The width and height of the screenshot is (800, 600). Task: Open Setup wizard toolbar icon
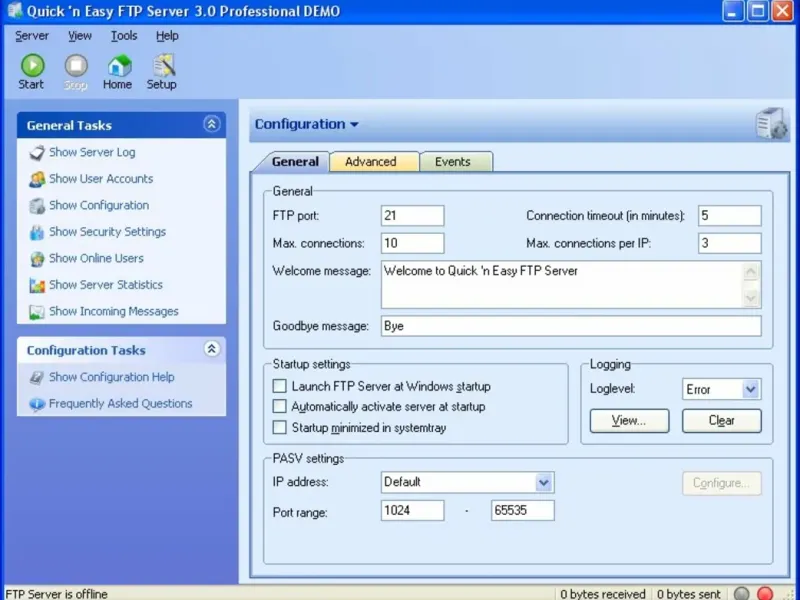tap(164, 66)
